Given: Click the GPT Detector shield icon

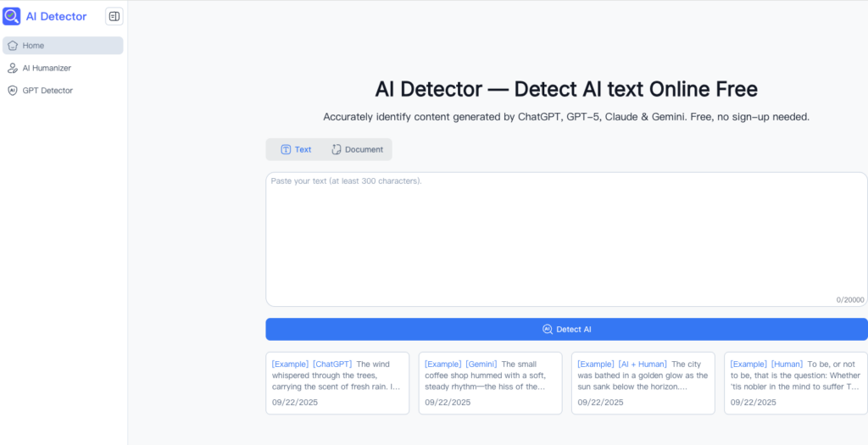Looking at the screenshot, I should tap(13, 90).
